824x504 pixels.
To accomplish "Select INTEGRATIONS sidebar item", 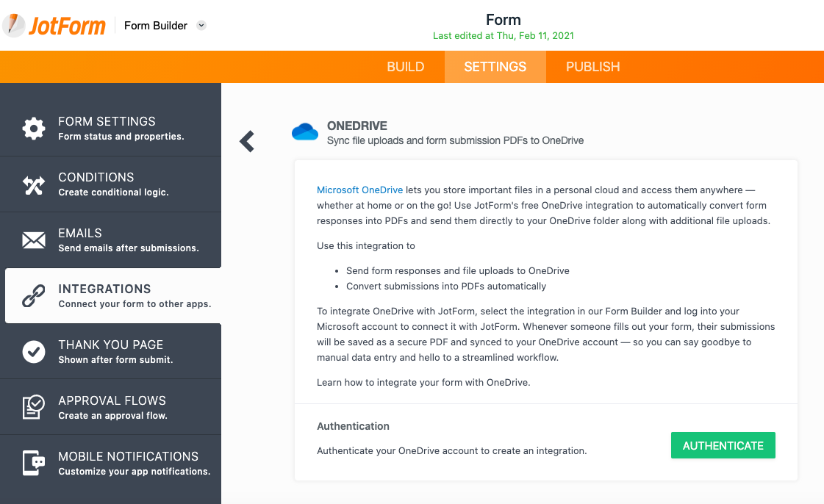I will coord(113,295).
